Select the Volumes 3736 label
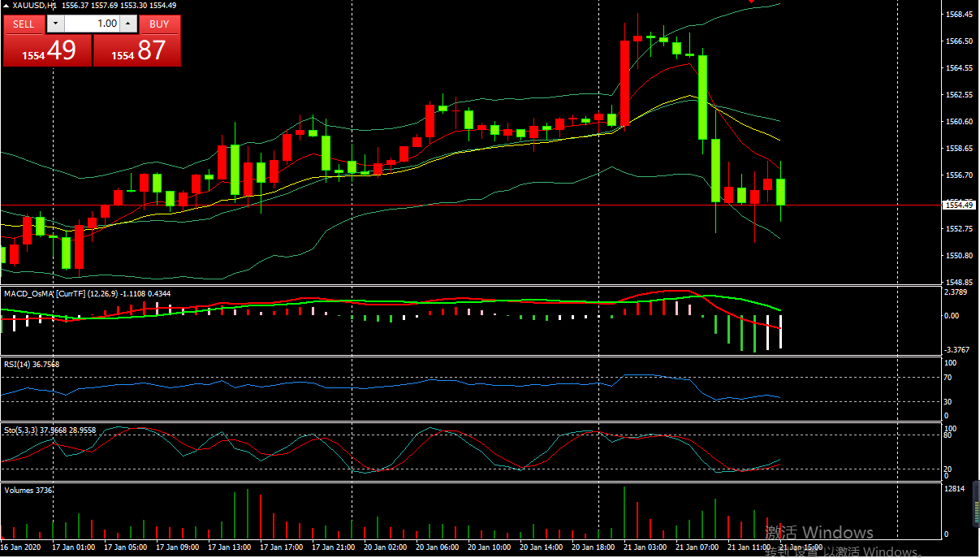 (x=28, y=490)
